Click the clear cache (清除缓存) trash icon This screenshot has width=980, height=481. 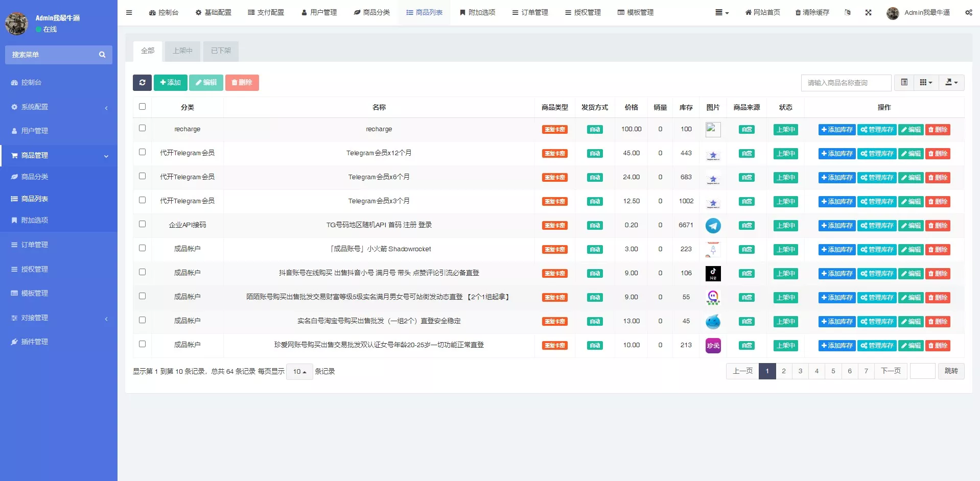[798, 12]
